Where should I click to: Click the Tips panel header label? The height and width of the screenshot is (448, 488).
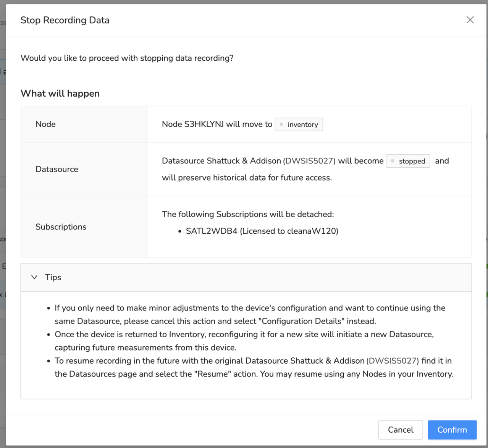53,277
